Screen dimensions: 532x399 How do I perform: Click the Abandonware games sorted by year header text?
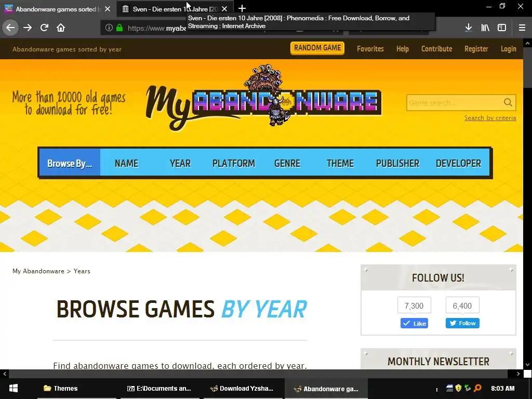pyautogui.click(x=67, y=49)
